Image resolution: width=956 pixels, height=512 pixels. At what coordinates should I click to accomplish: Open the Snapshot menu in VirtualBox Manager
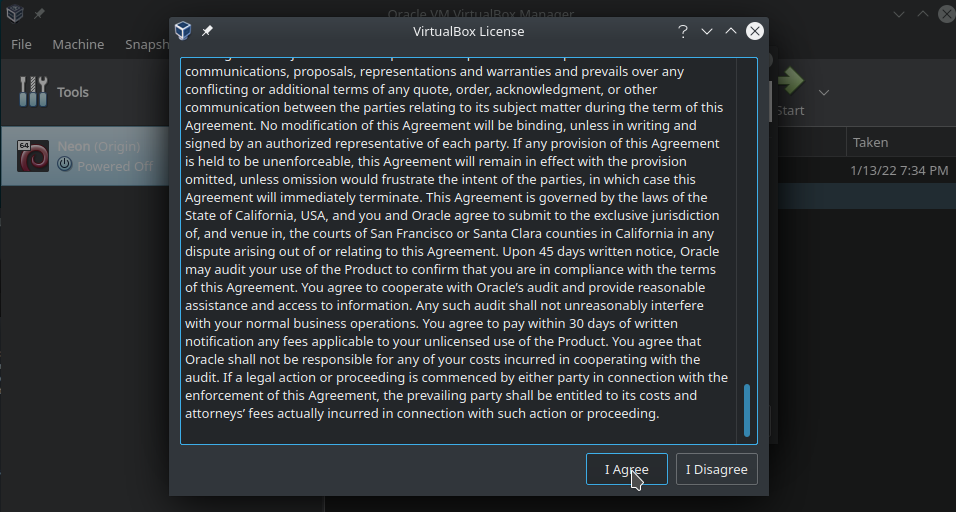coord(146,44)
